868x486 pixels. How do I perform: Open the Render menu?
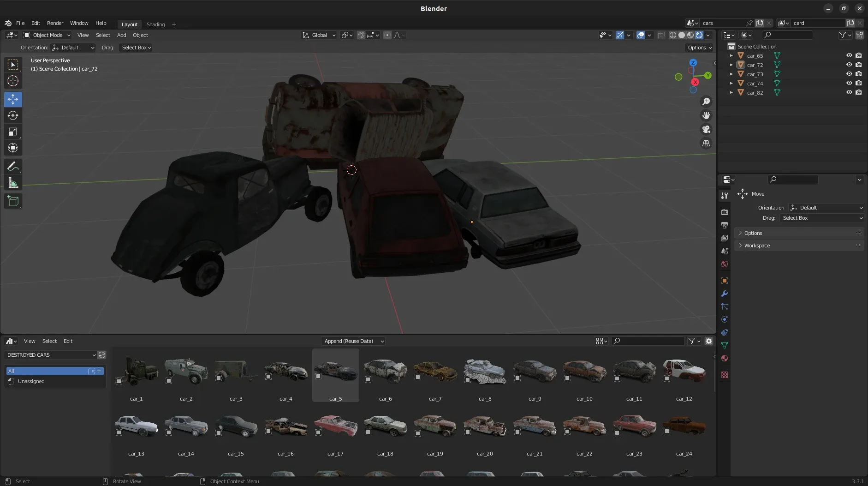click(x=55, y=23)
